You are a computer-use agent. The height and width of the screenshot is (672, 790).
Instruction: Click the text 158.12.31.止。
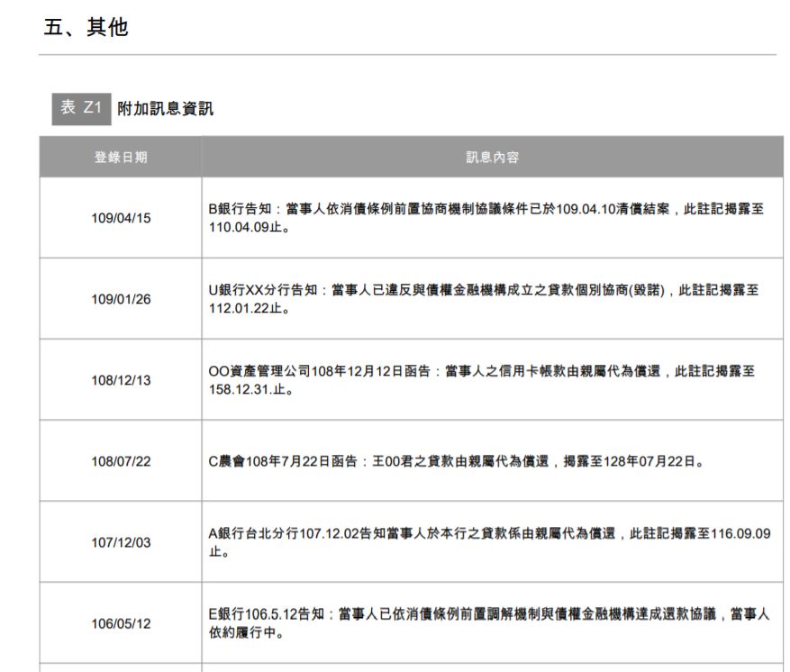(251, 389)
